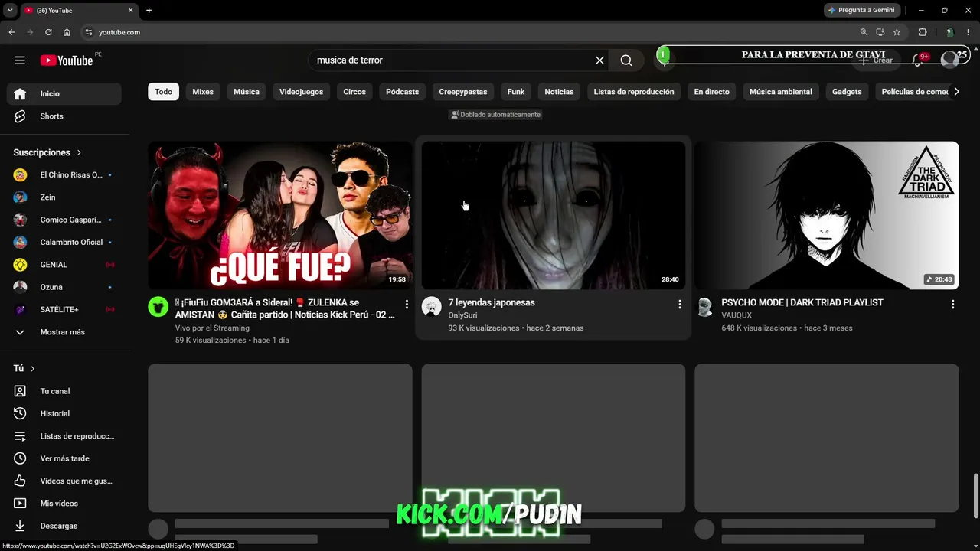Screen dimensions: 980x551
Task: Open more options for FiuFiu video
Action: click(407, 305)
